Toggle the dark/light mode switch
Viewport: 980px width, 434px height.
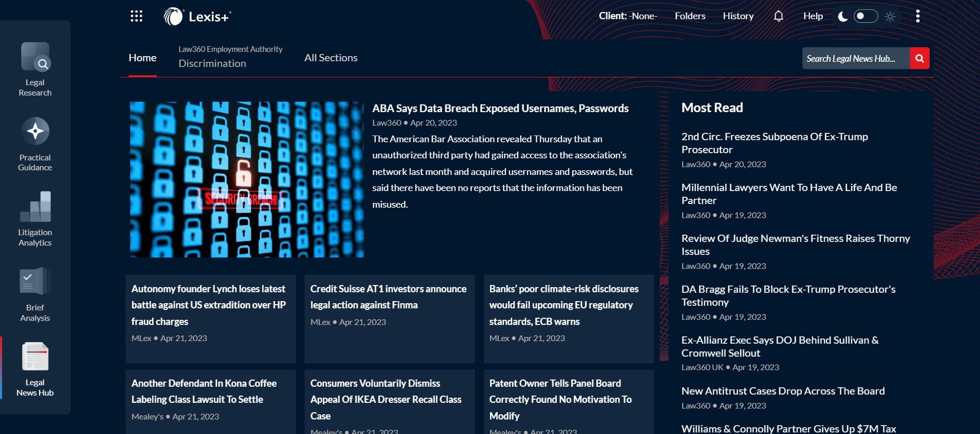pyautogui.click(x=865, y=16)
